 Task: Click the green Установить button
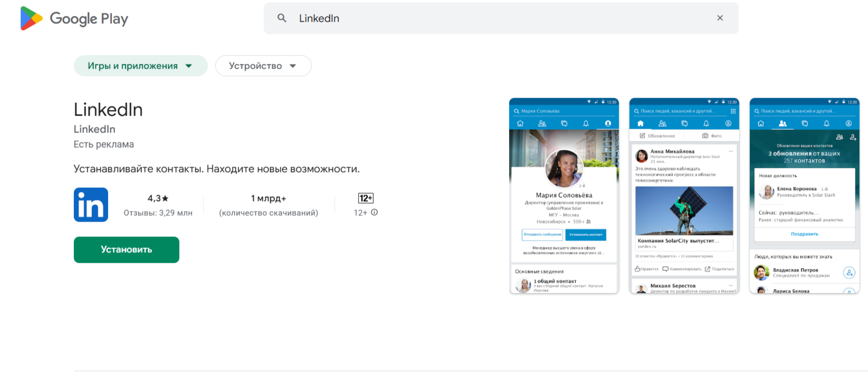[127, 250]
